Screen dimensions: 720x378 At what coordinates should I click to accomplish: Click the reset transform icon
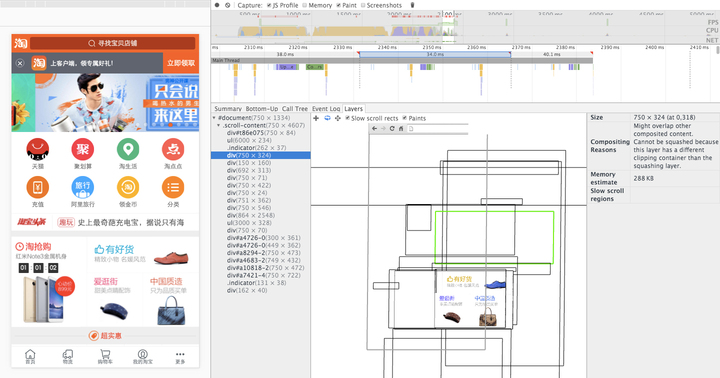[x=338, y=118]
